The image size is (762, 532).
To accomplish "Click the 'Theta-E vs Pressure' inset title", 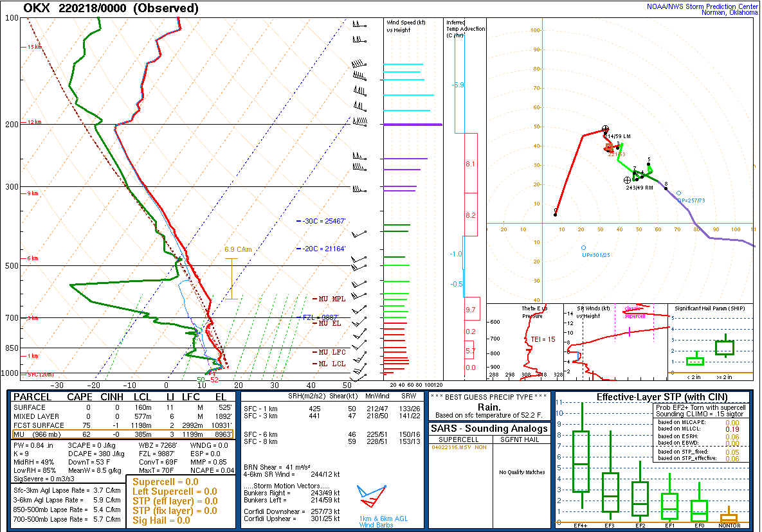I will click(x=534, y=312).
